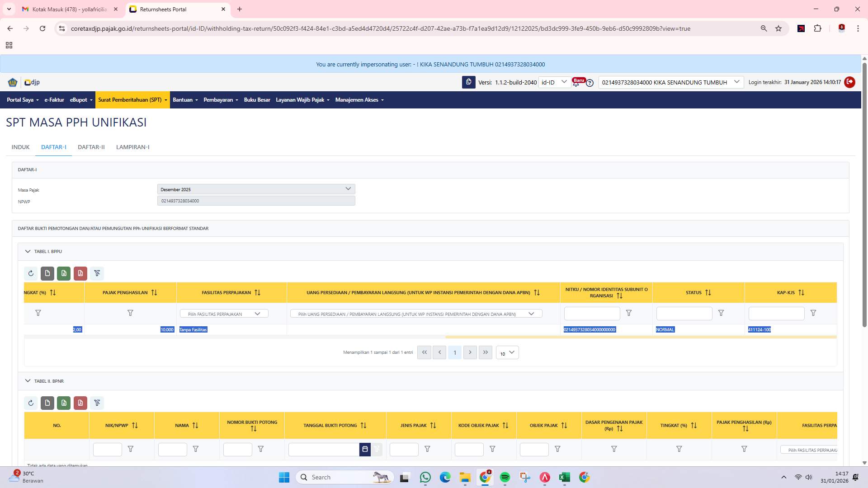This screenshot has height=488, width=868.
Task: Toggle sorting on the NAMA column
Action: 196,425
